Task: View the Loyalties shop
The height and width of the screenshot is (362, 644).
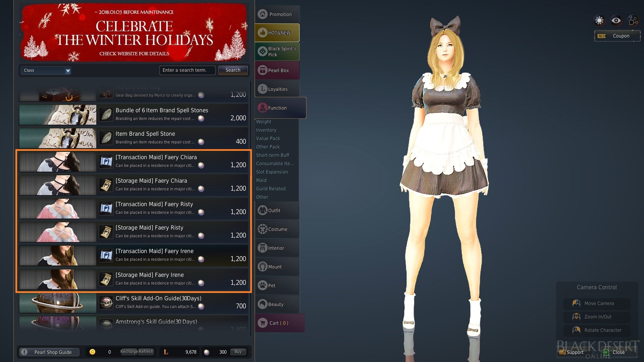Action: point(277,89)
